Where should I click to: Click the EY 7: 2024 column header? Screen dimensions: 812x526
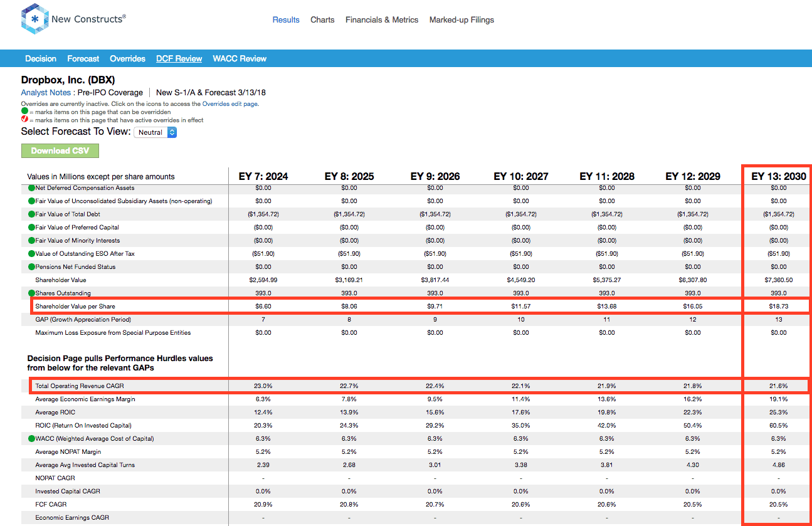(x=263, y=176)
